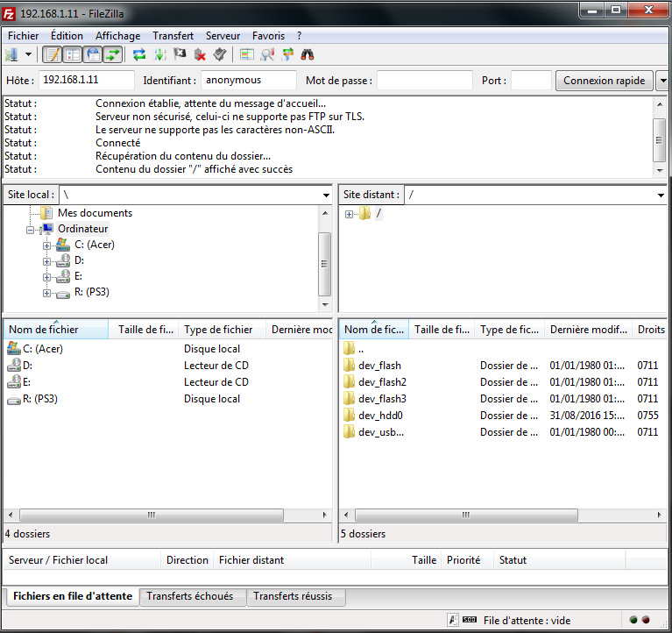Open the Favoris menu
672x633 pixels.
pos(268,36)
